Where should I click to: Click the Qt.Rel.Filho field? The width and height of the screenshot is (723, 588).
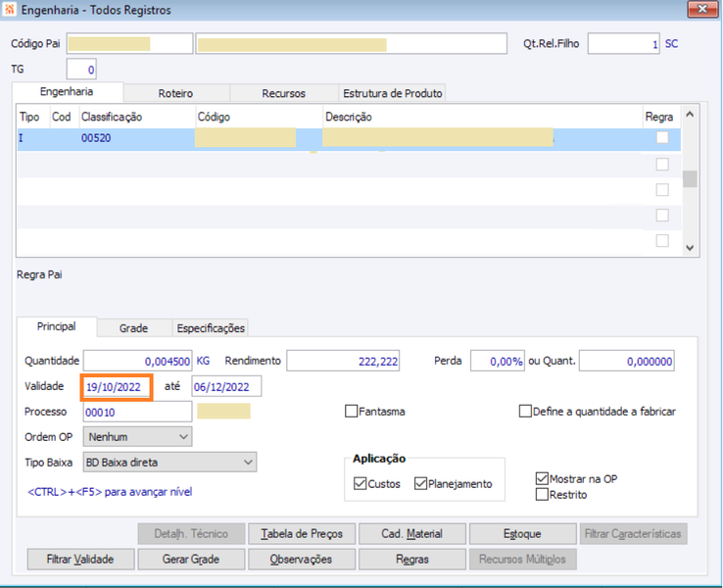pos(623,44)
